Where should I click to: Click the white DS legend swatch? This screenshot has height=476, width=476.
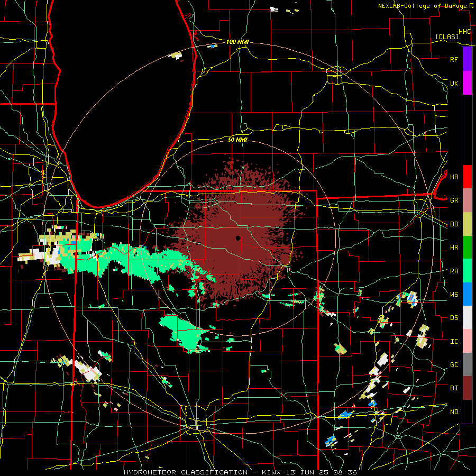tap(467, 317)
